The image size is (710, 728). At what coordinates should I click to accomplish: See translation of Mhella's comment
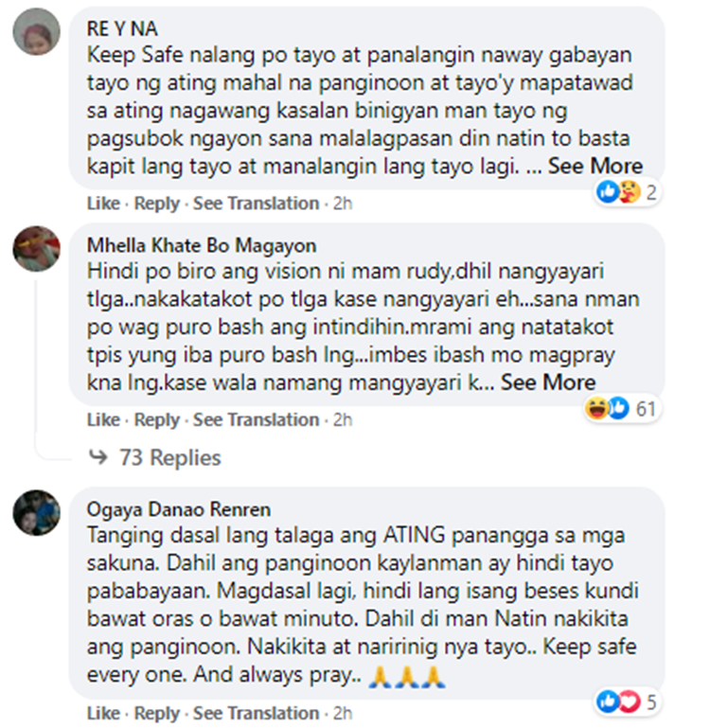click(x=257, y=419)
